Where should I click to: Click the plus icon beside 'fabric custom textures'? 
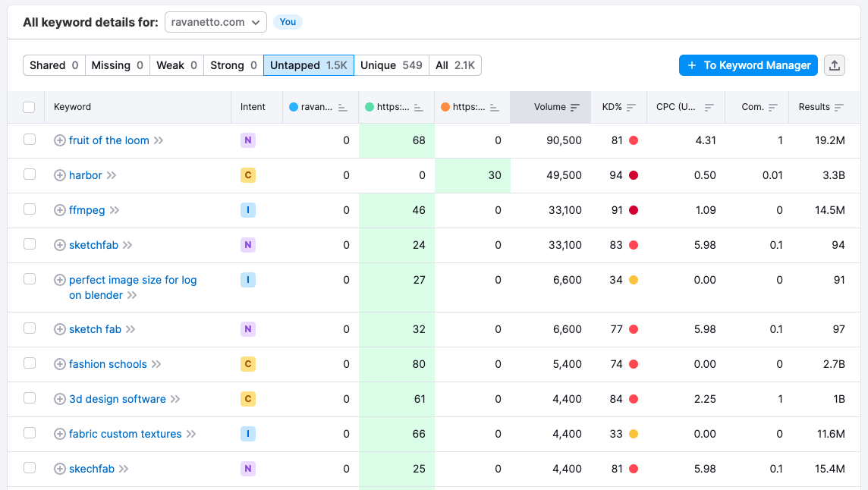(60, 434)
